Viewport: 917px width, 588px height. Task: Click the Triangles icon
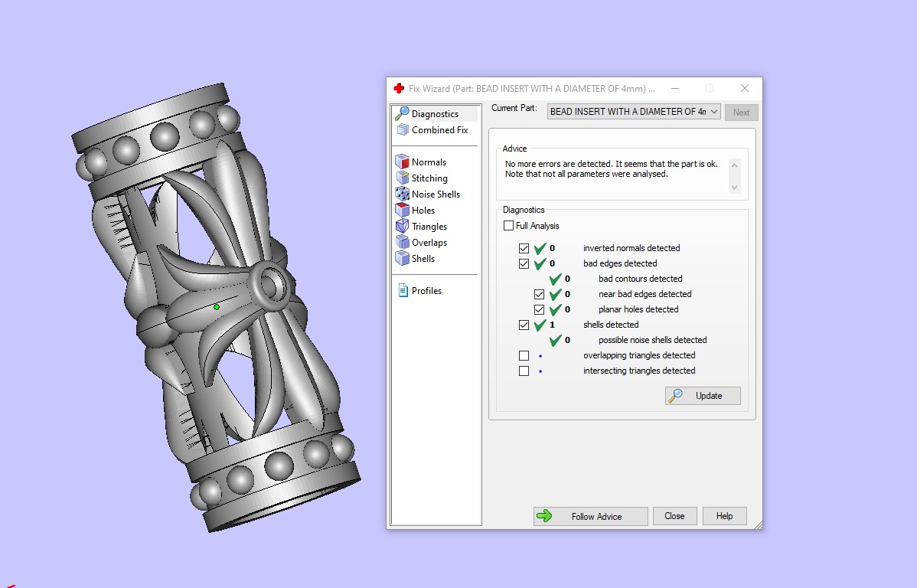[x=402, y=226]
